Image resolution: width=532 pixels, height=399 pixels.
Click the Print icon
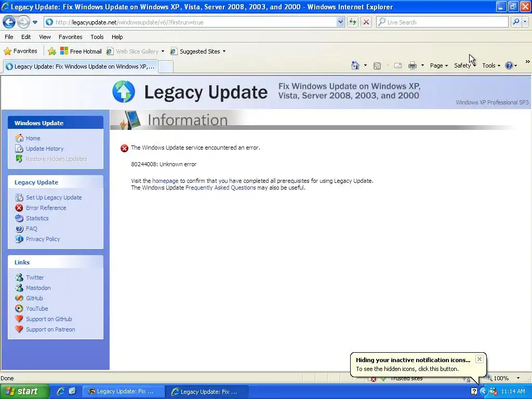pos(412,66)
